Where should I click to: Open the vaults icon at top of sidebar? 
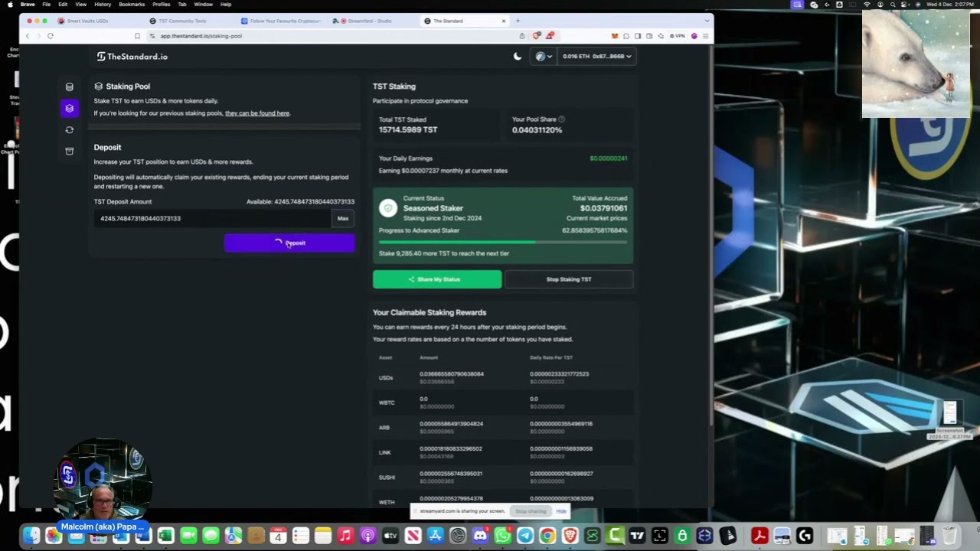point(69,87)
